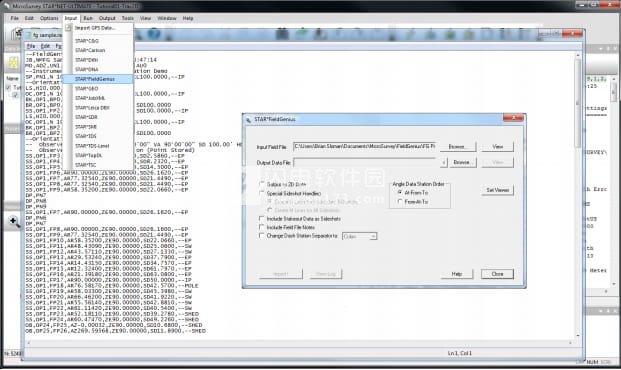This screenshot has height=370, width=621.
Task: Open the Options menu
Action: 49,18
